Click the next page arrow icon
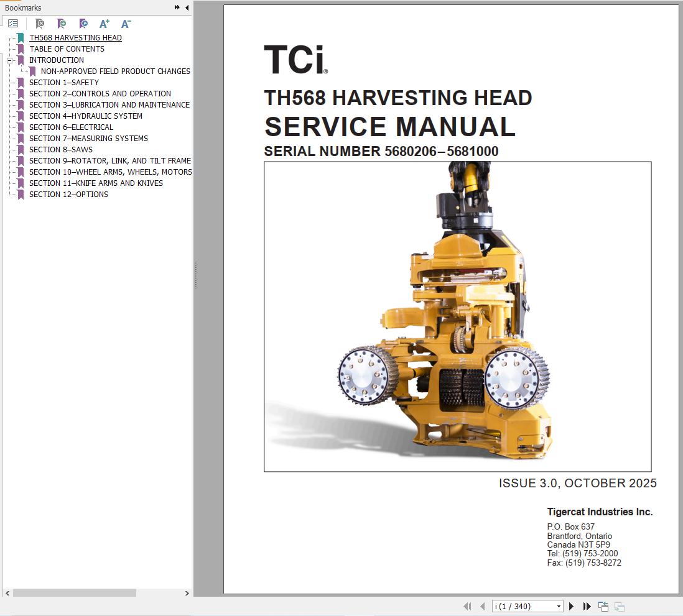This screenshot has width=683, height=616. click(571, 605)
